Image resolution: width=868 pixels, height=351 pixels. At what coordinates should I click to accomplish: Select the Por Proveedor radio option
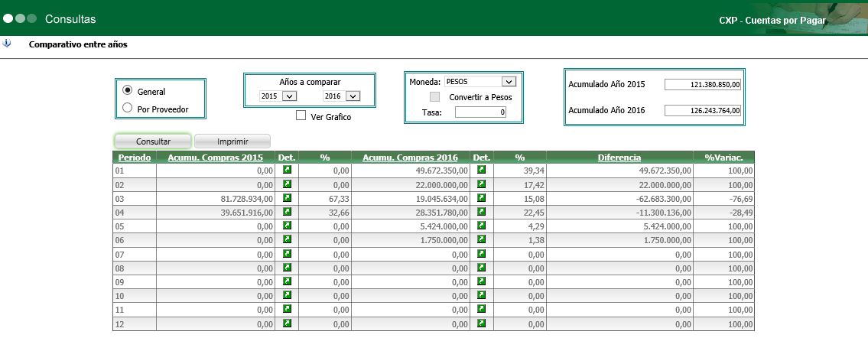[127, 108]
